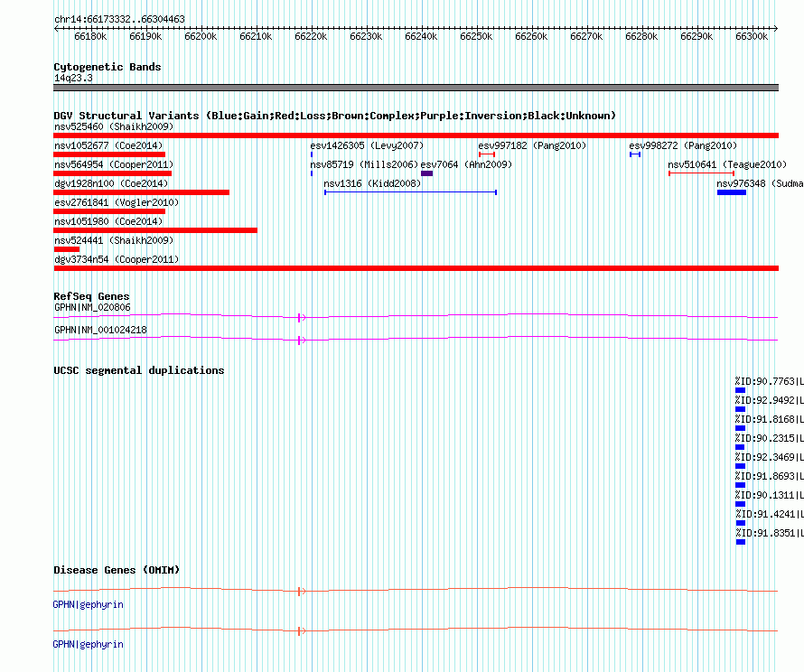Viewport: 804px width, 672px height.
Task: Select the esv998272 (Pang2010) variant label
Action: 683,145
